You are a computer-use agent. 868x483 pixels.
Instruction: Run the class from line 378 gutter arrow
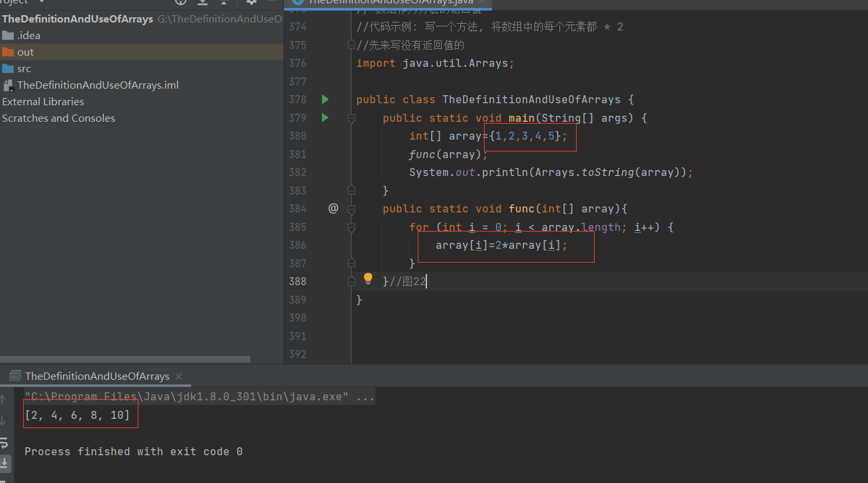pos(324,99)
